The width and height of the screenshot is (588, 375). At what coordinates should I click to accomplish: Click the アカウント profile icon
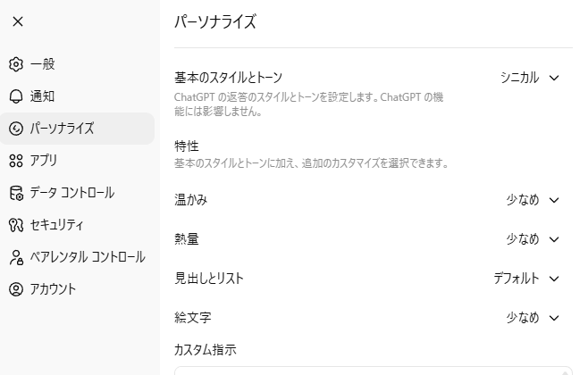(15, 289)
